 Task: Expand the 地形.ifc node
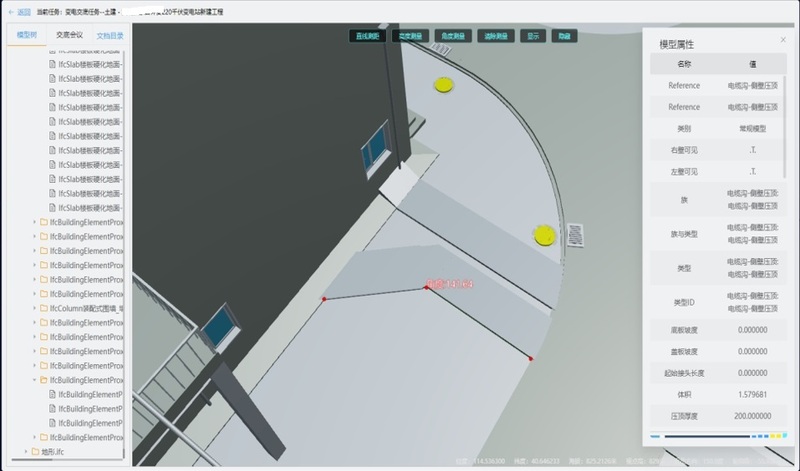pyautogui.click(x=26, y=452)
